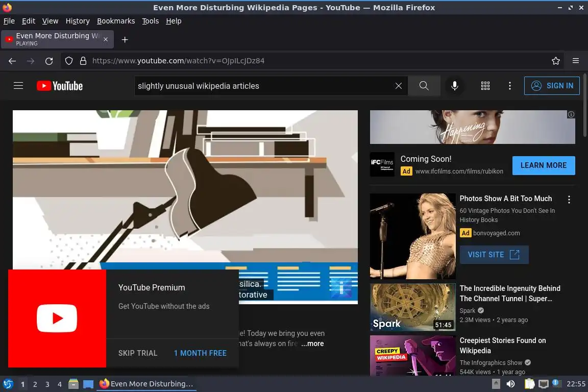Expand the description with ...more
The width and height of the screenshot is (588, 392).
[312, 344]
